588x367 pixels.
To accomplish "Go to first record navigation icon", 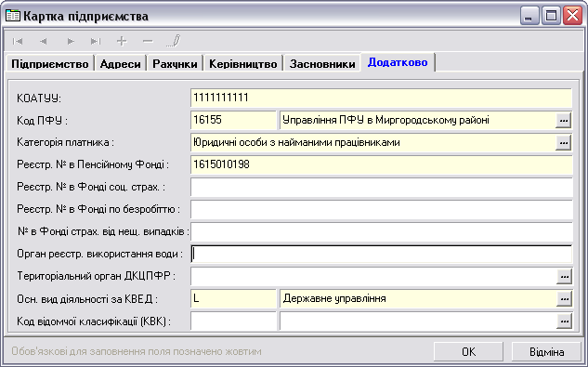I will tap(18, 41).
